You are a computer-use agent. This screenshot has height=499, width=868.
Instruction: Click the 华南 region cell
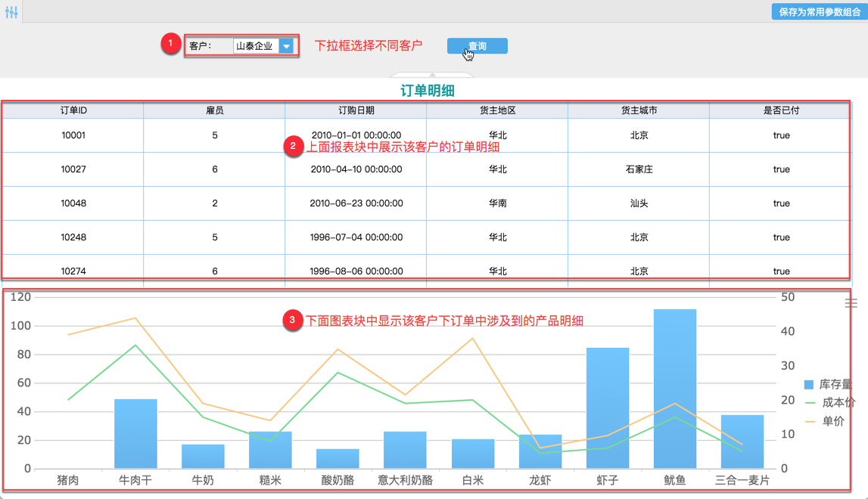click(x=497, y=203)
